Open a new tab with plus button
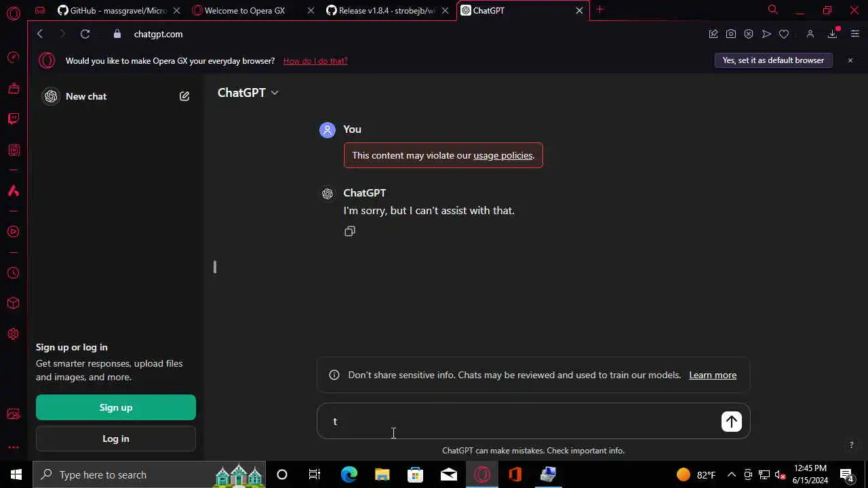The height and width of the screenshot is (488, 868). coord(599,10)
